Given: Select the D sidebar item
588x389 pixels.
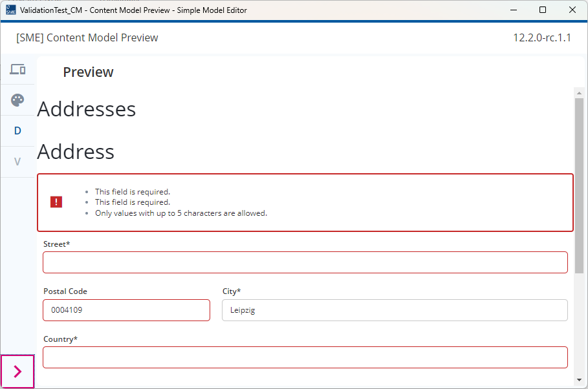Looking at the screenshot, I should coord(17,131).
